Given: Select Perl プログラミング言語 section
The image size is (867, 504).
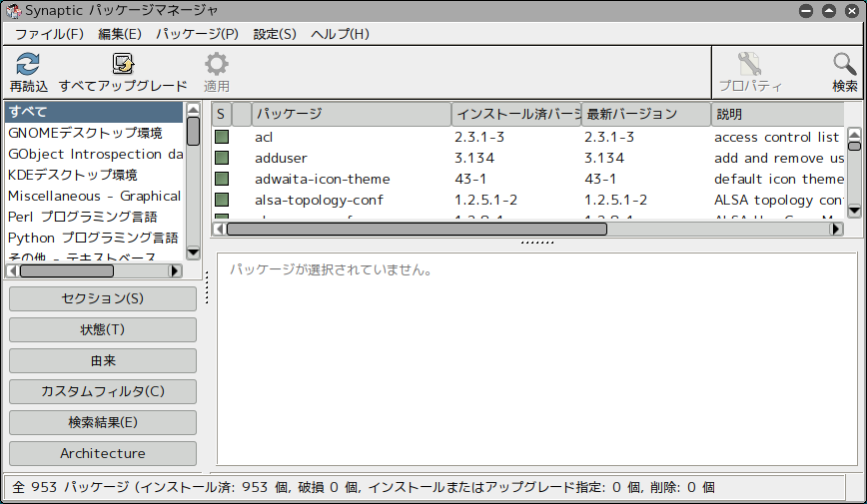Looking at the screenshot, I should tap(94, 217).
